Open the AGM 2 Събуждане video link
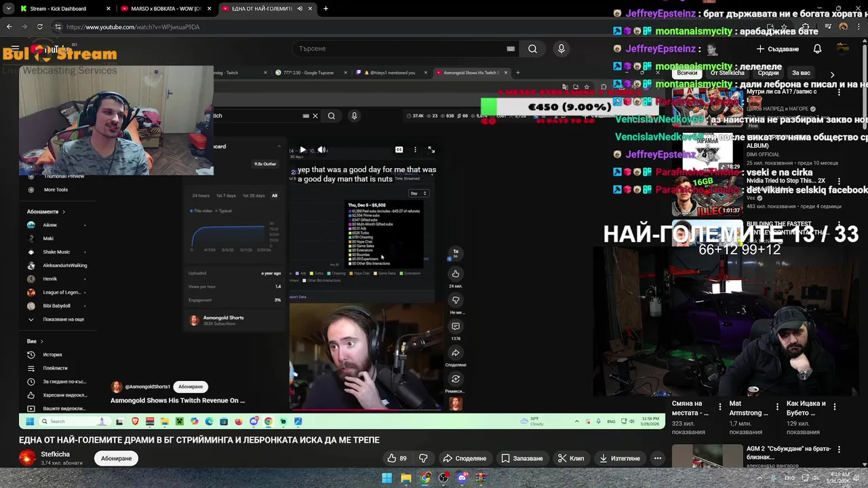The height and width of the screenshot is (488, 868). tap(788, 452)
